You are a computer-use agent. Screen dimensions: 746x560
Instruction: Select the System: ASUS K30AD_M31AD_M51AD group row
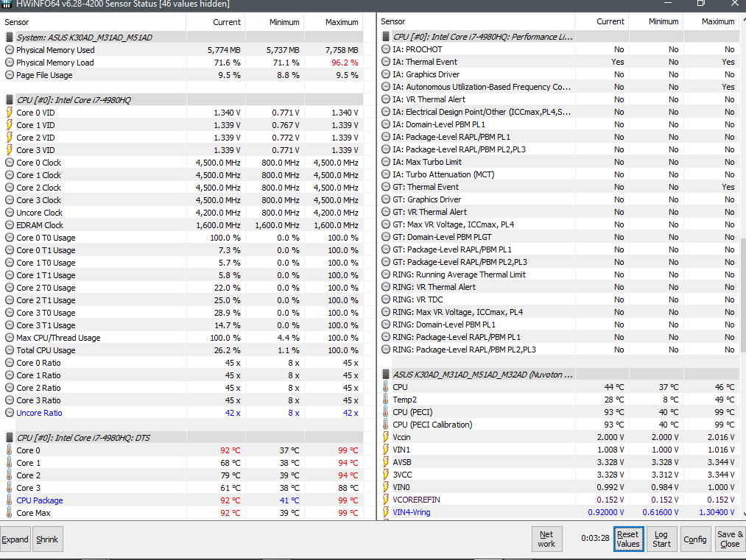pos(182,37)
